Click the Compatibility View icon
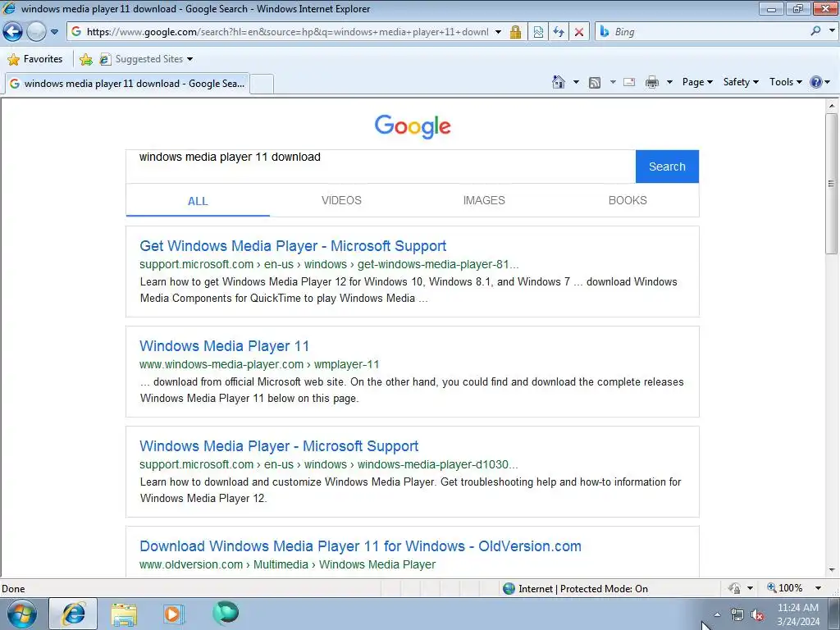 click(538, 32)
